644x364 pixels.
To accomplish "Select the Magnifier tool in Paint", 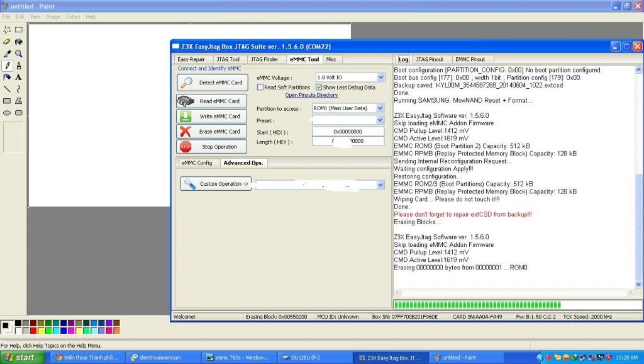I will pyautogui.click(x=19, y=54).
